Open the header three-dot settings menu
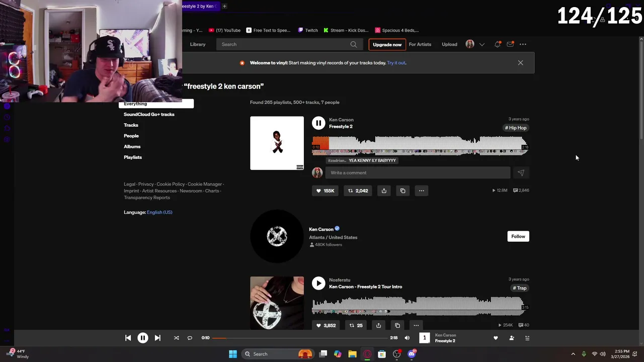Screen dimensions: 644x362 523,44
